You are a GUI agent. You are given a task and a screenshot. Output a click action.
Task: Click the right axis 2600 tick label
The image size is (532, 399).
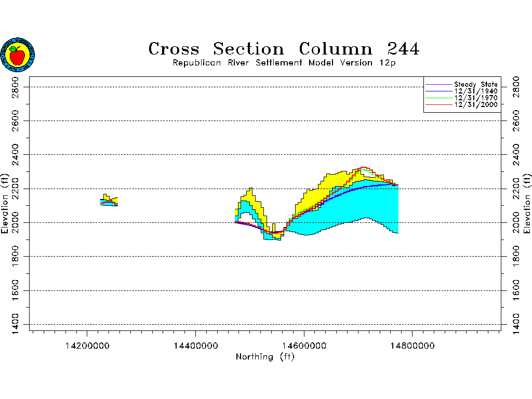pyautogui.click(x=516, y=121)
